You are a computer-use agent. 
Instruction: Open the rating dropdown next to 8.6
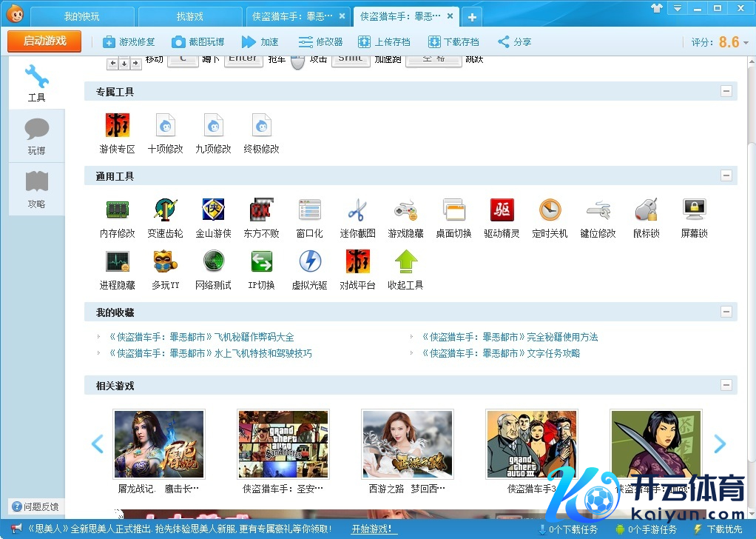746,42
